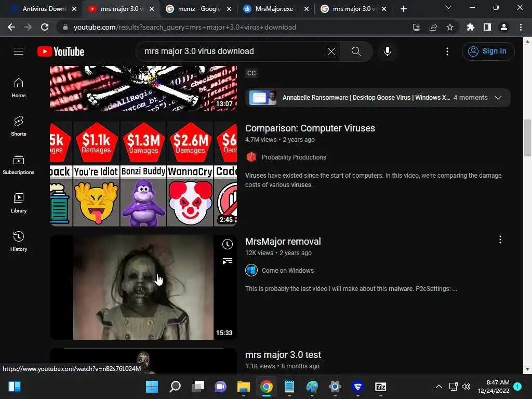Play the Computer Viruses comparison thumbnail
The height and width of the screenshot is (399, 532).
(143, 174)
